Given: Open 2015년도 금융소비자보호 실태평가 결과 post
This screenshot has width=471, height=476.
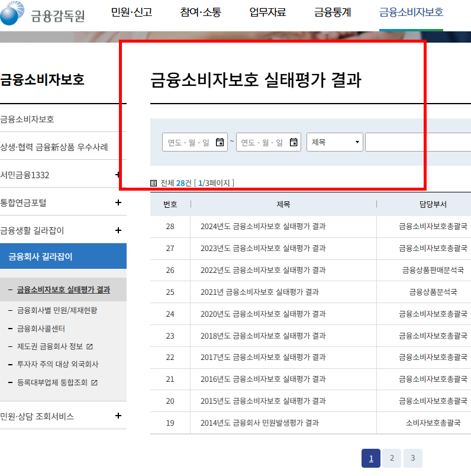Looking at the screenshot, I should point(263,401).
